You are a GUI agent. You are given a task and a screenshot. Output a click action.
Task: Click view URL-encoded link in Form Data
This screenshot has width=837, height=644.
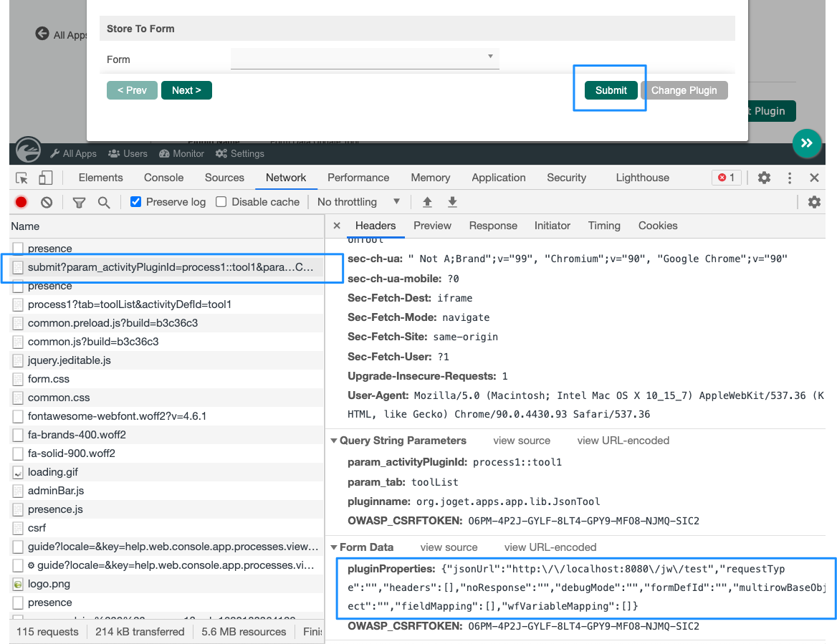(550, 547)
